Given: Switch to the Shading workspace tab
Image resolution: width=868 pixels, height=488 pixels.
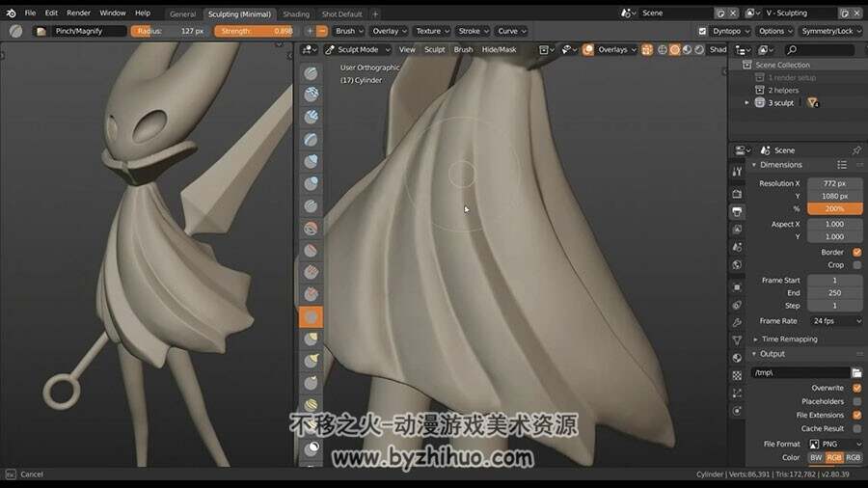Looking at the screenshot, I should click(296, 14).
